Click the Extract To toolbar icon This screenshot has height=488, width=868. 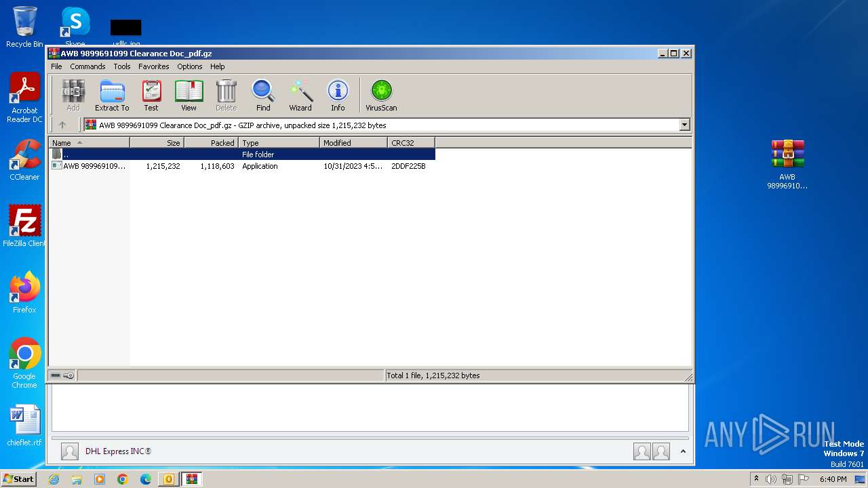point(112,96)
